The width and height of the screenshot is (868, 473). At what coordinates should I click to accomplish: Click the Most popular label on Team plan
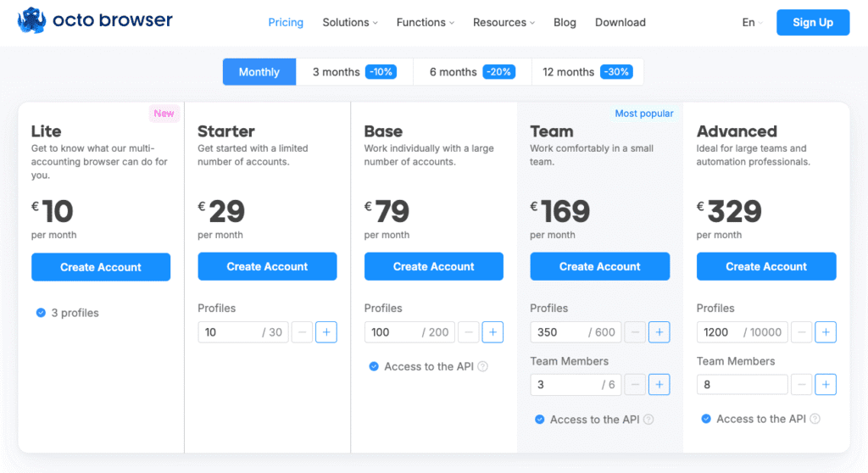coord(644,113)
